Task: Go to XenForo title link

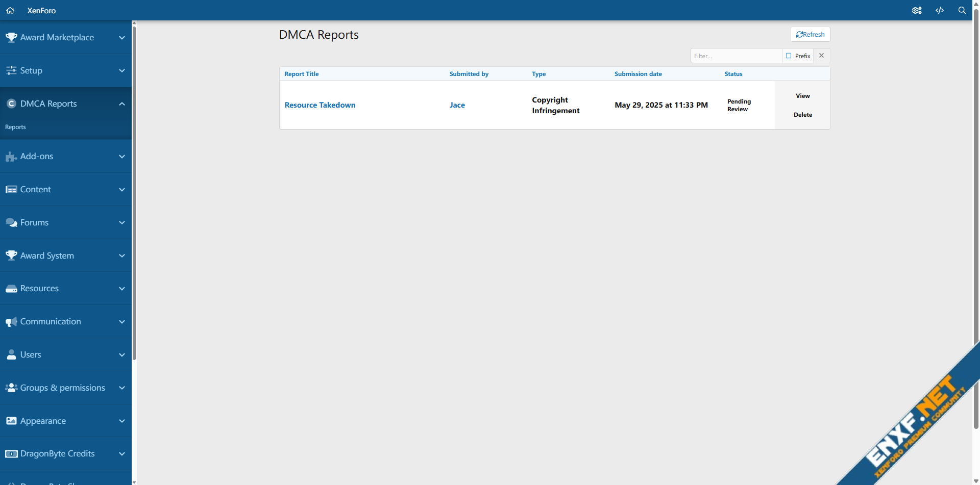Action: [41, 10]
